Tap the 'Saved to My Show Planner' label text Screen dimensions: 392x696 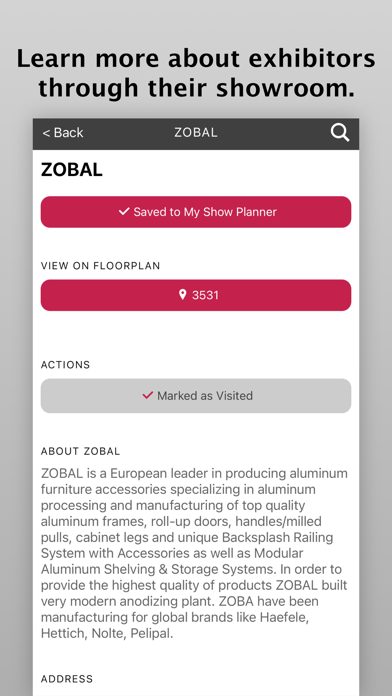205,212
